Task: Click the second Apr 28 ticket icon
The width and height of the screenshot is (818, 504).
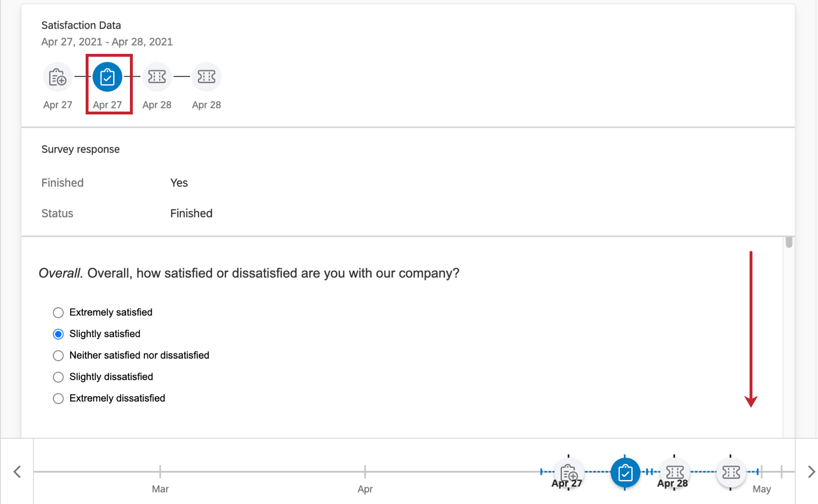Action: pyautogui.click(x=206, y=76)
